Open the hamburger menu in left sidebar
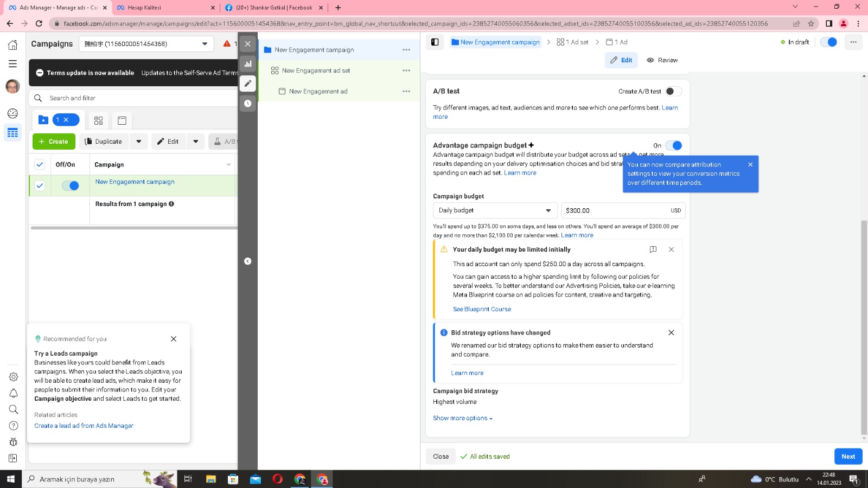The width and height of the screenshot is (868, 488). pos(12,64)
